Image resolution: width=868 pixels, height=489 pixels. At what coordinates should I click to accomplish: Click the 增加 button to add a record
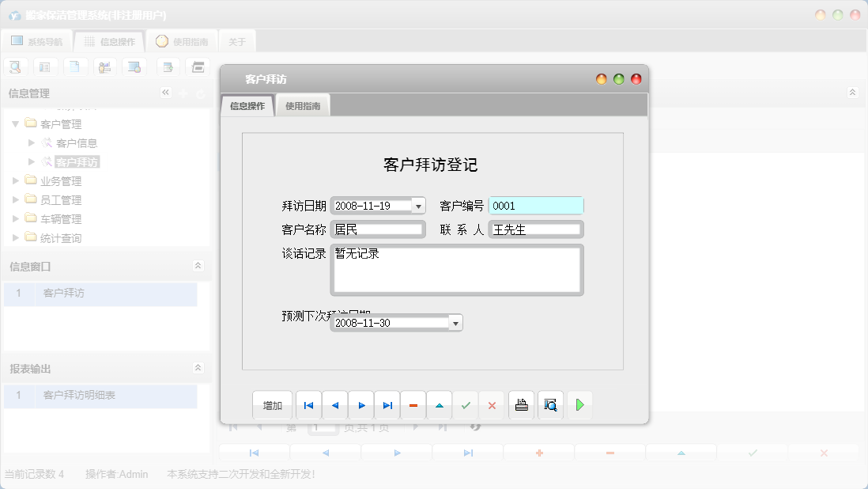pos(272,405)
